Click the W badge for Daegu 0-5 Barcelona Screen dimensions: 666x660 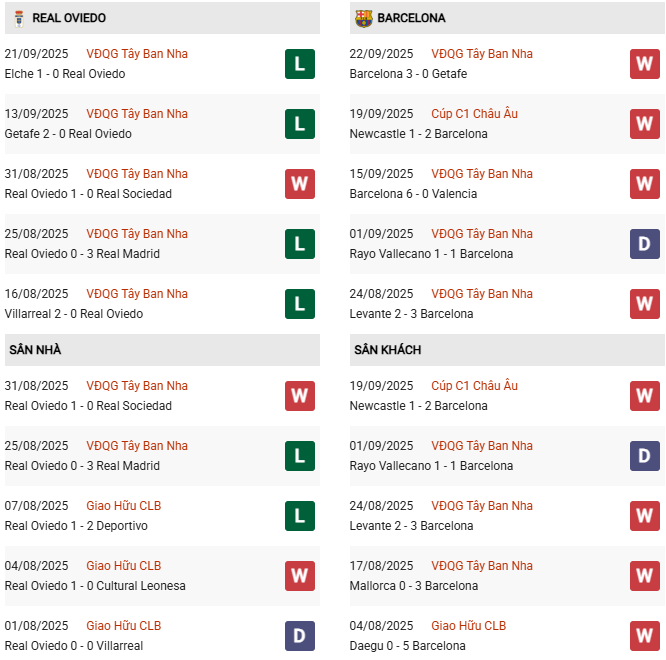pos(644,636)
